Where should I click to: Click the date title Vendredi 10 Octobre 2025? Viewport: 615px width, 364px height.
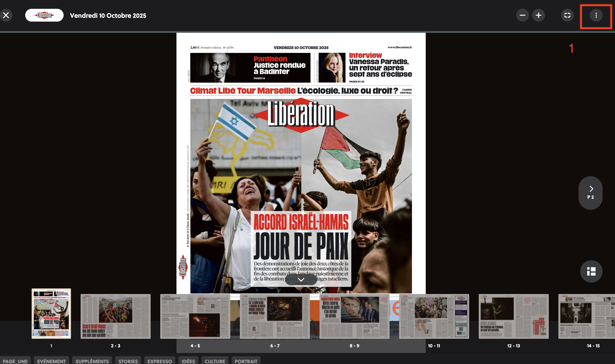[x=108, y=15]
